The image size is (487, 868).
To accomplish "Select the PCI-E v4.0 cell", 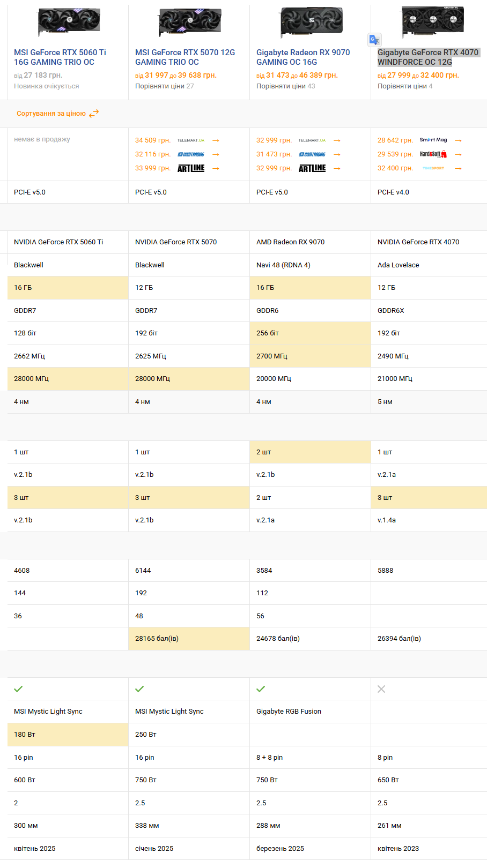I will click(429, 192).
